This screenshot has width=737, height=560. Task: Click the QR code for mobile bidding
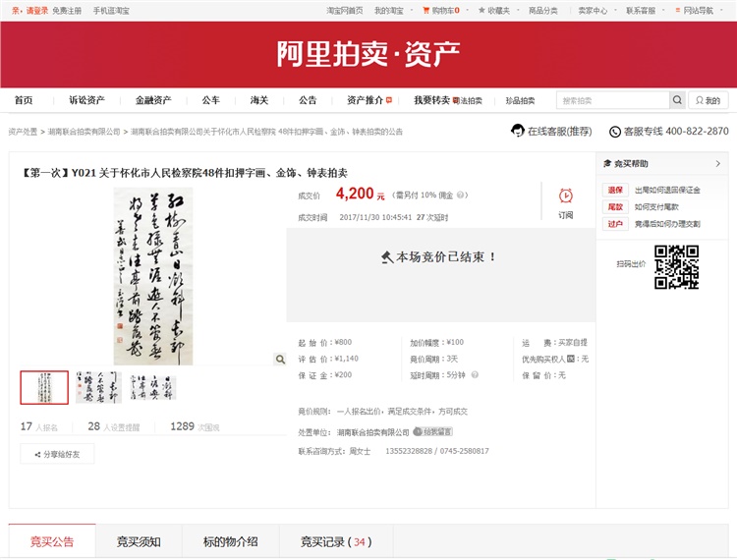pyautogui.click(x=676, y=266)
